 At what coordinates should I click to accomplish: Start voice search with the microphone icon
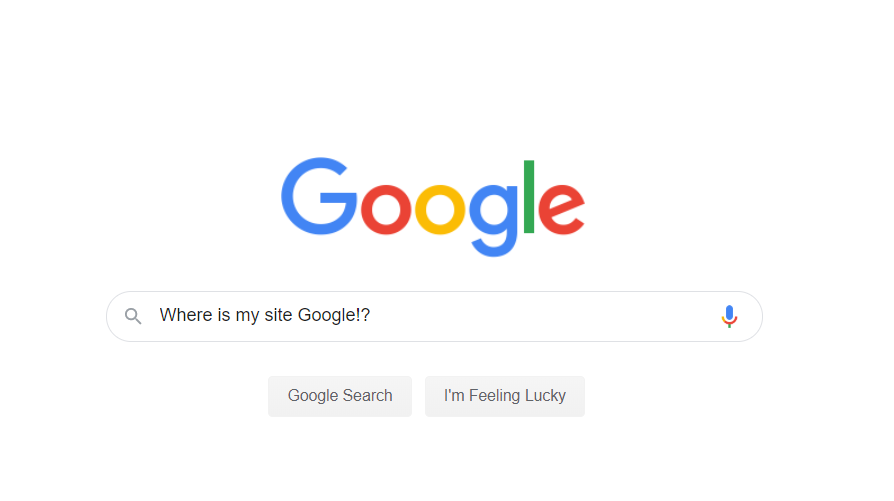[x=729, y=316]
